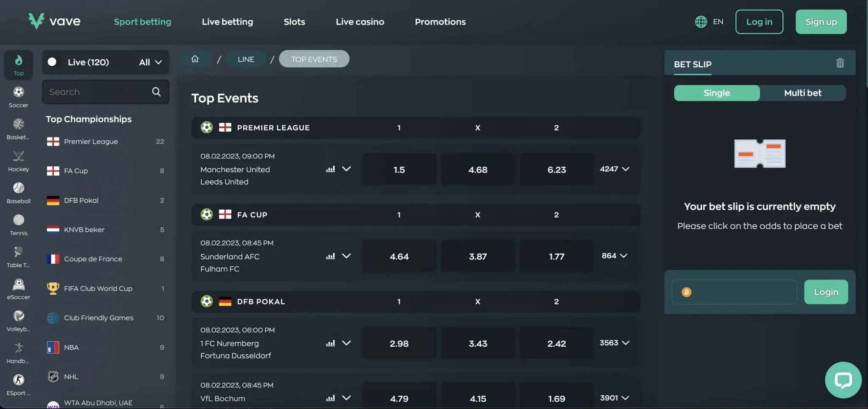The height and width of the screenshot is (409, 868).
Task: Select the Baseball sidebar icon
Action: [x=19, y=188]
